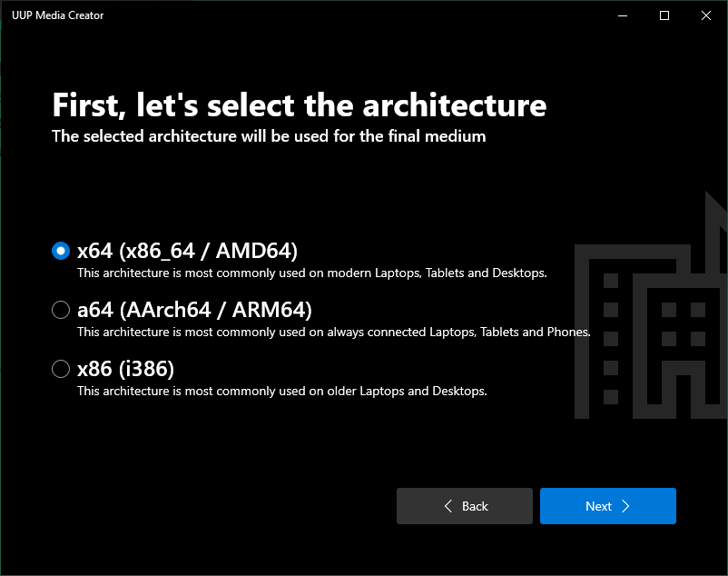Screen dimensions: 728x576
Task: Click the always connected Laptops description
Action: (x=333, y=332)
